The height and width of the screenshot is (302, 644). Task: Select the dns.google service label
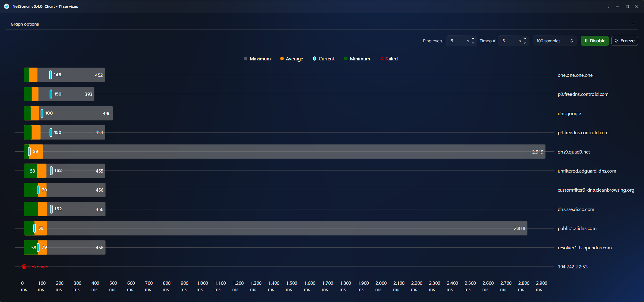coord(569,113)
